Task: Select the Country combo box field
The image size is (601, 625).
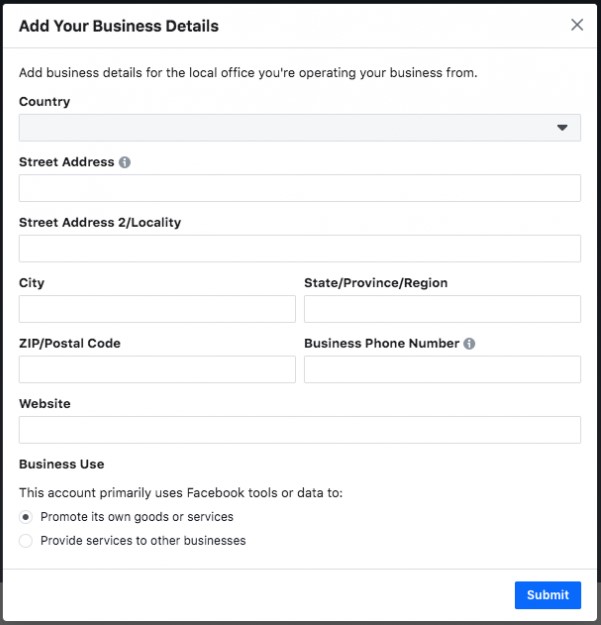Action: coord(300,128)
